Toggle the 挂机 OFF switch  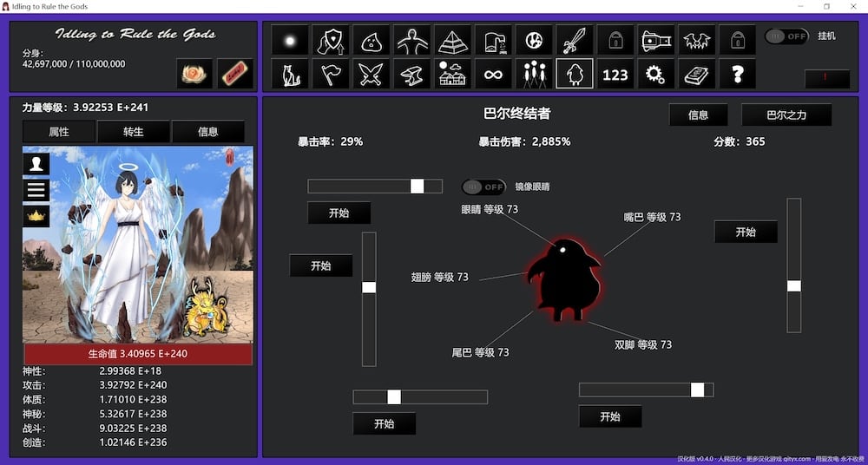coord(786,36)
